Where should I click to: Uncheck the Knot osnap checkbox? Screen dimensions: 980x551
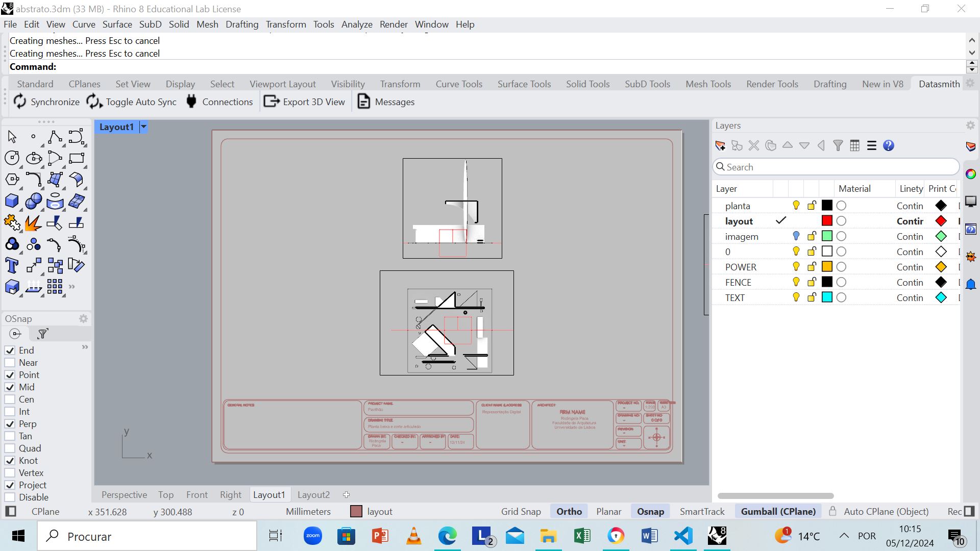click(x=10, y=461)
